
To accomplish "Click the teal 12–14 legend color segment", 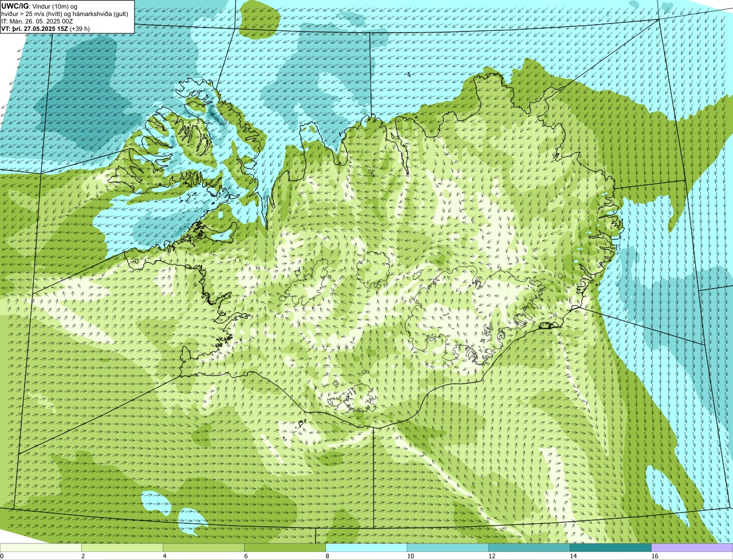I will (529, 548).
